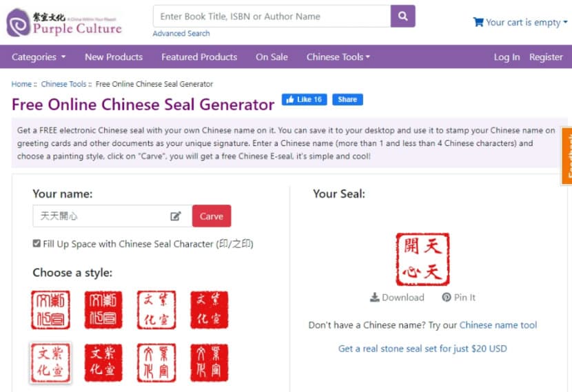Select the solid red seal script style
Screen dimensions: 572x392
(x=103, y=310)
